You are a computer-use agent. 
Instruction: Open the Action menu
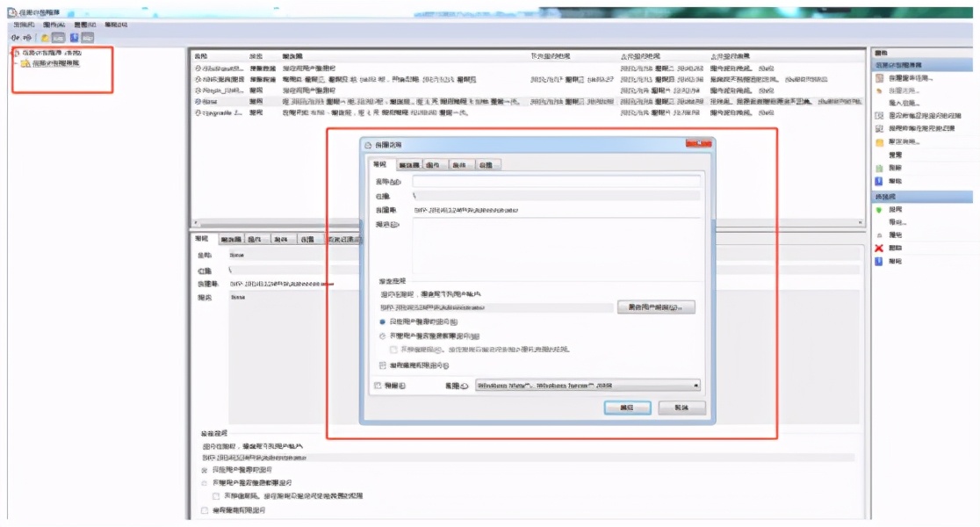(54, 25)
